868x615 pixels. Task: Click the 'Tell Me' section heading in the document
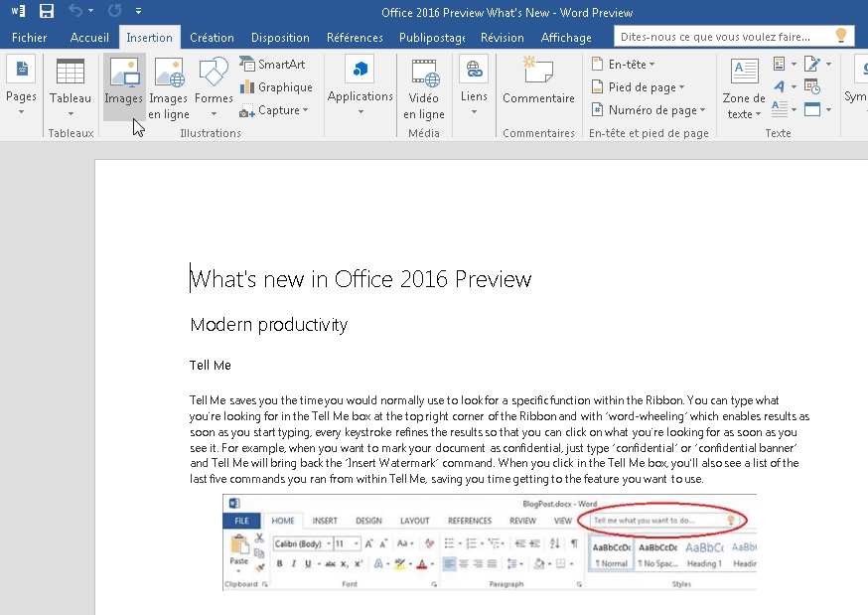point(211,365)
